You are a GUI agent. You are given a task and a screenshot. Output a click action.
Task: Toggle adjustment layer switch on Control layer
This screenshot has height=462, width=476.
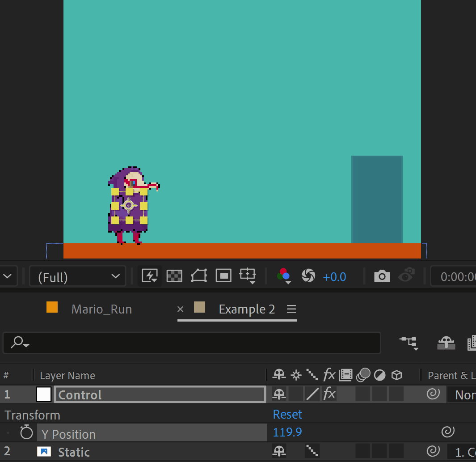tap(379, 394)
